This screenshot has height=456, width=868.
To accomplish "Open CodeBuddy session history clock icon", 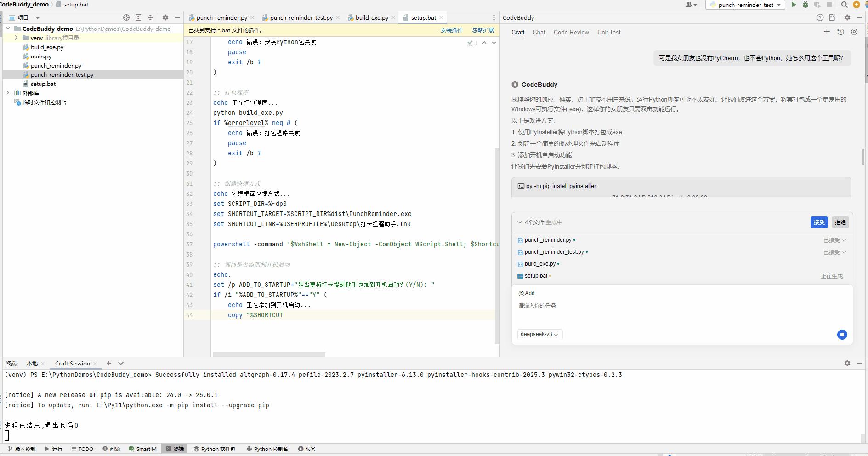I will [841, 32].
